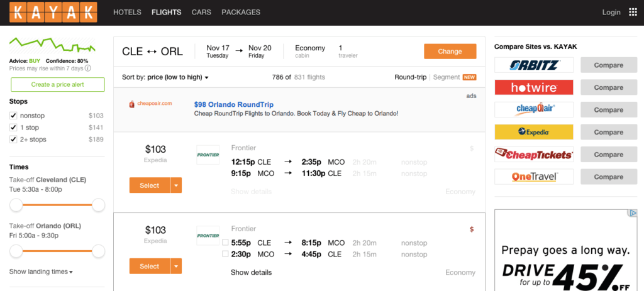Click the NEW badge beside Segment
The width and height of the screenshot is (644, 291).
tap(469, 77)
